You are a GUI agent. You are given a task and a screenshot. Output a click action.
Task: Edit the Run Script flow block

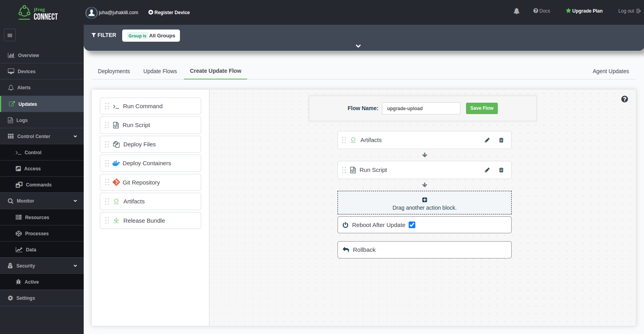(487, 170)
